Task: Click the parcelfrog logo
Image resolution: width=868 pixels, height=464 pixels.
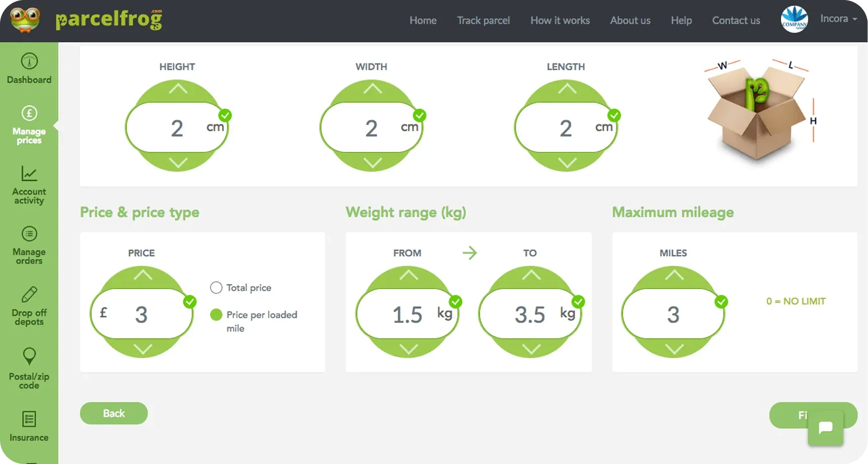Action: coord(87,20)
